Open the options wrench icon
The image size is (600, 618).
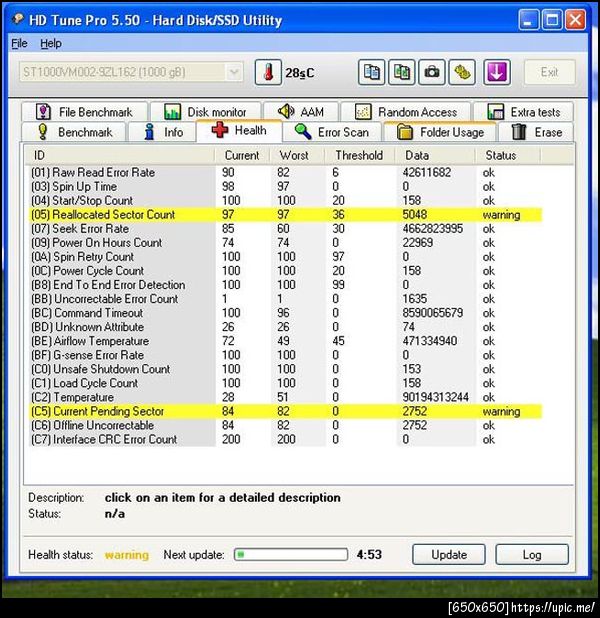pos(462,73)
